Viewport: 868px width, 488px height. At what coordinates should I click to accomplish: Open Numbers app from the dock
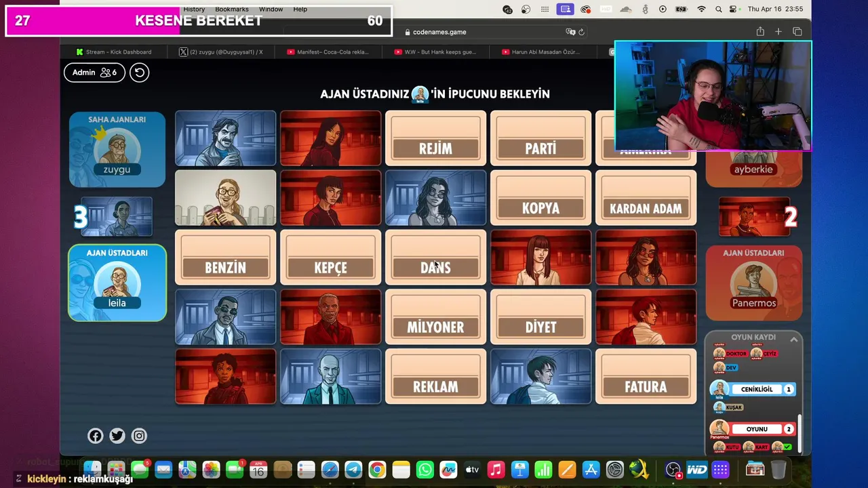click(543, 470)
